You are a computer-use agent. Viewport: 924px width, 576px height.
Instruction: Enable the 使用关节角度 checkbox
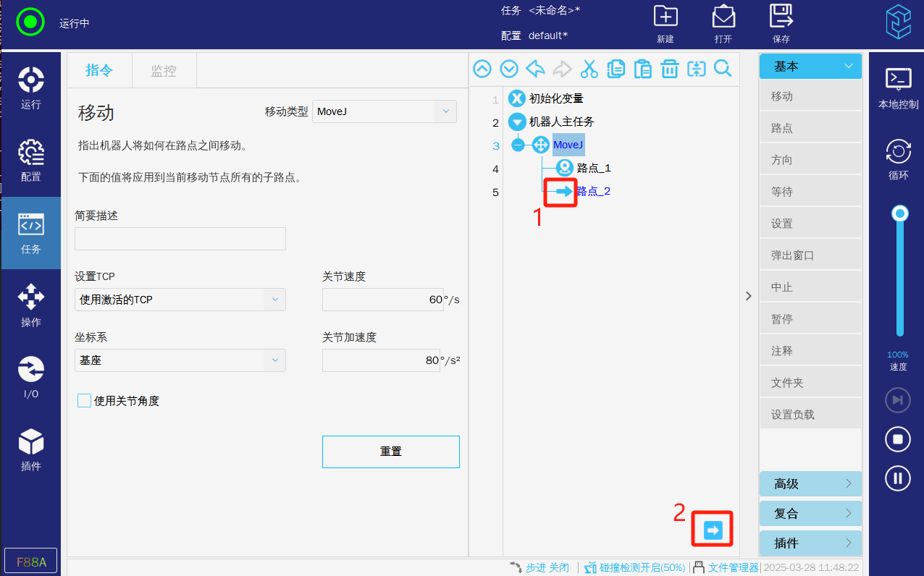click(x=85, y=401)
